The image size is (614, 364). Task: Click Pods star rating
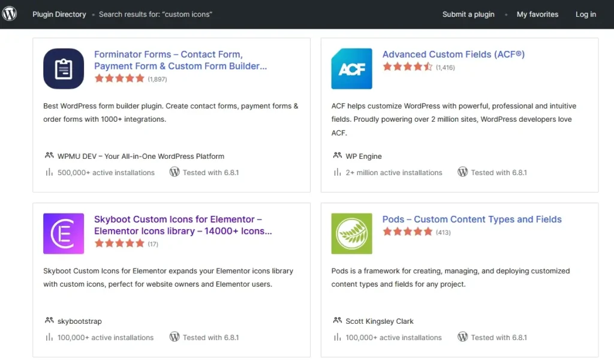(408, 231)
